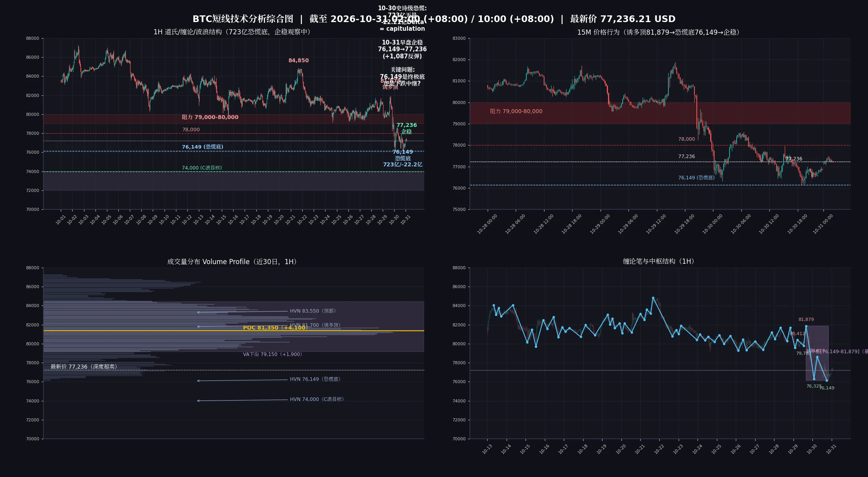The image size is (868, 477).
Task: Click the 83000 y-axis tick on the 15M chart
Action: [459, 39]
